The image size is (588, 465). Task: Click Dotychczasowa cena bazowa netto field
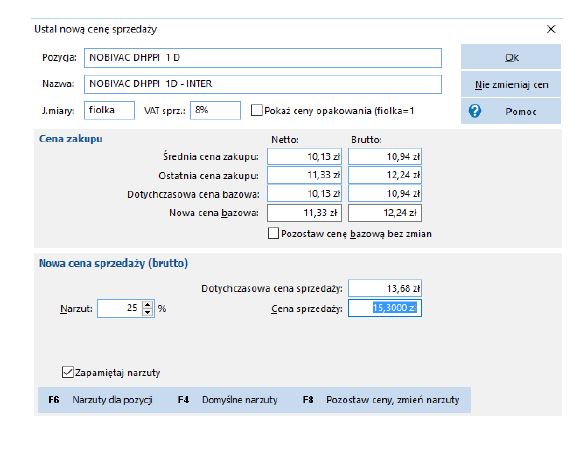click(x=304, y=194)
